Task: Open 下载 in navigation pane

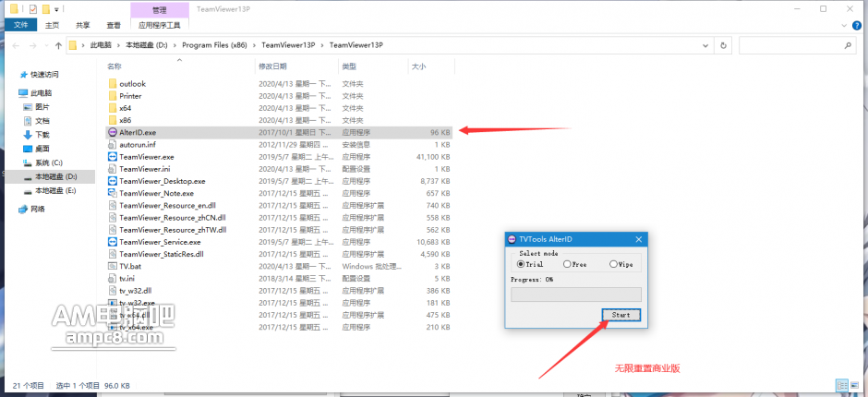Action: click(42, 135)
